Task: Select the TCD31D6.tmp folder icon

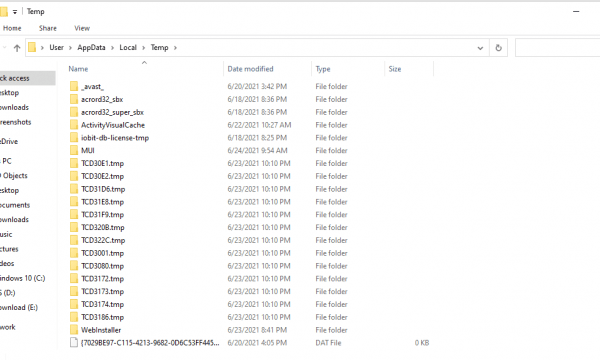Action: tap(74, 189)
